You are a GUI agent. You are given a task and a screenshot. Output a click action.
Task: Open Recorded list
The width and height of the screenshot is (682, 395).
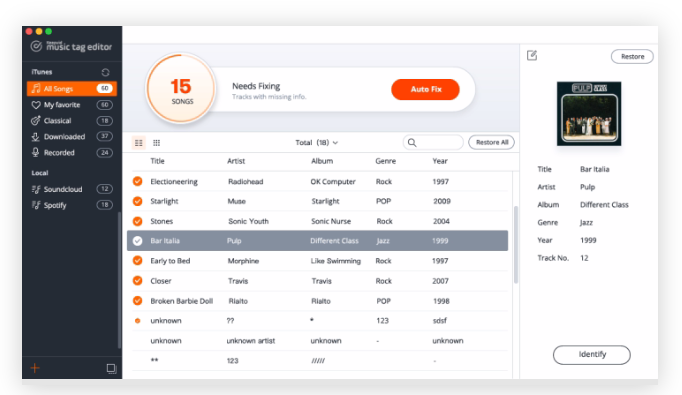[x=72, y=153]
